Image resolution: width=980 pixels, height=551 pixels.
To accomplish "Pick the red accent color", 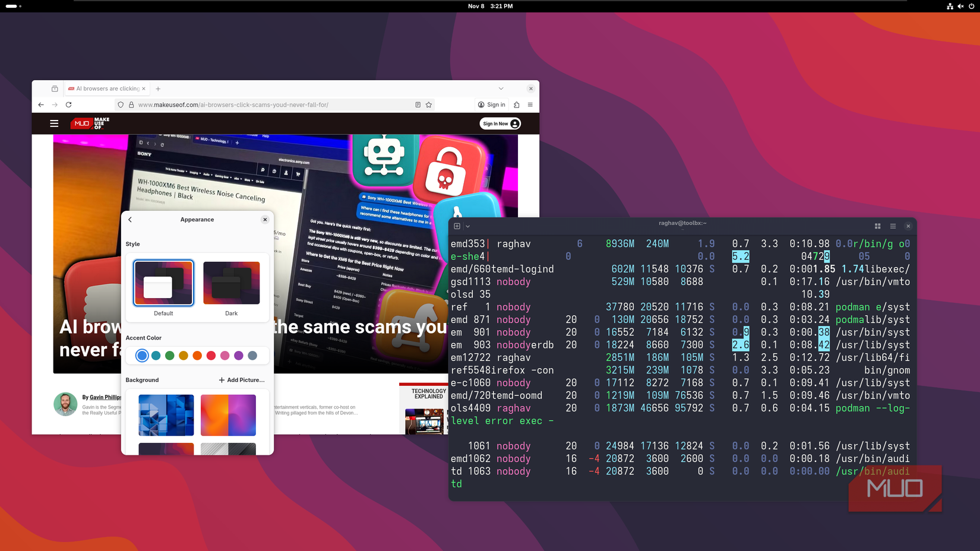I will pos(211,356).
